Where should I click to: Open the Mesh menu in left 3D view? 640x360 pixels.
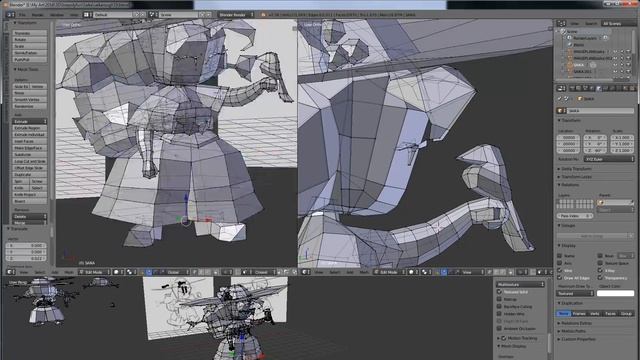click(x=69, y=272)
